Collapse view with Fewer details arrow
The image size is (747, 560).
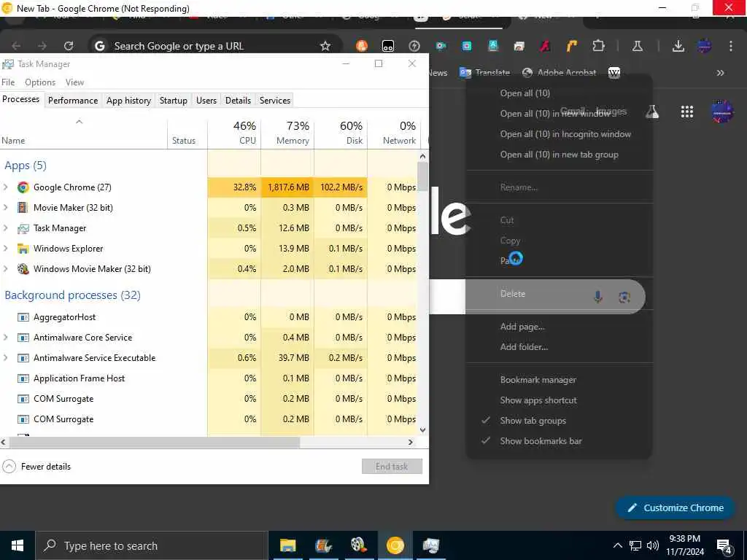coord(9,467)
